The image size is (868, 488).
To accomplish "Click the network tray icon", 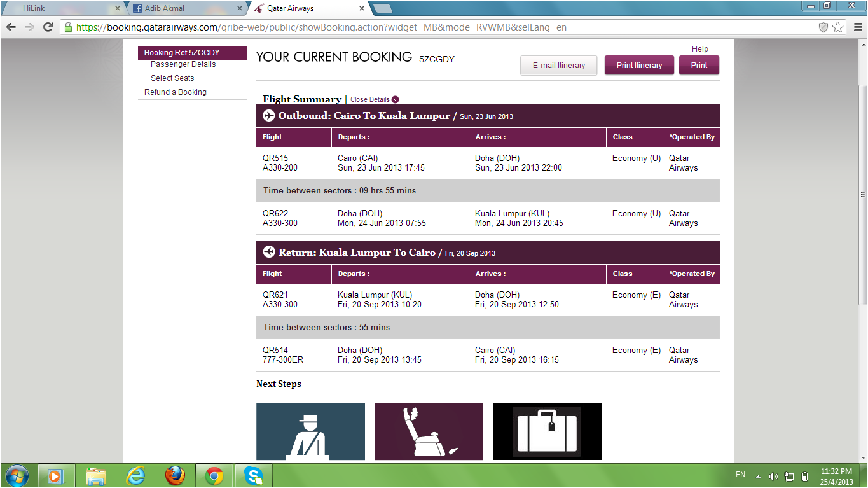I will click(789, 477).
